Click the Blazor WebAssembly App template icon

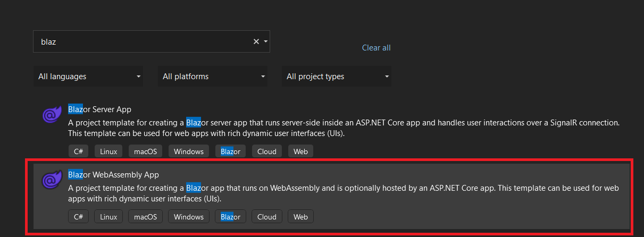click(x=52, y=180)
